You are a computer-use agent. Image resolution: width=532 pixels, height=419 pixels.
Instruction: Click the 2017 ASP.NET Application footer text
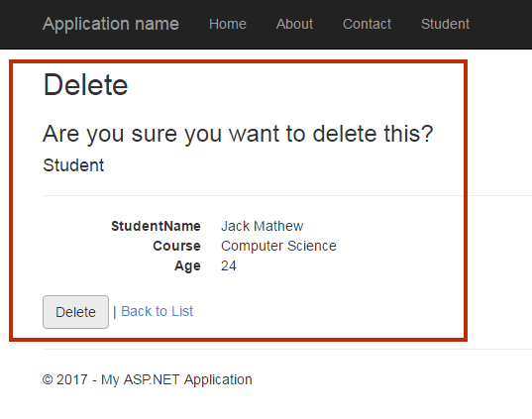click(x=148, y=379)
